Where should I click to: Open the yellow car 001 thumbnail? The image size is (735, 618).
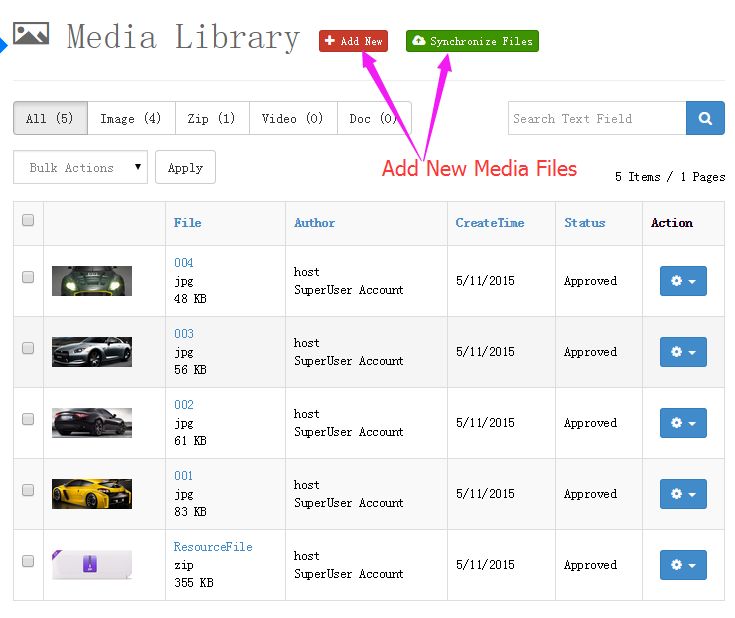(x=92, y=494)
